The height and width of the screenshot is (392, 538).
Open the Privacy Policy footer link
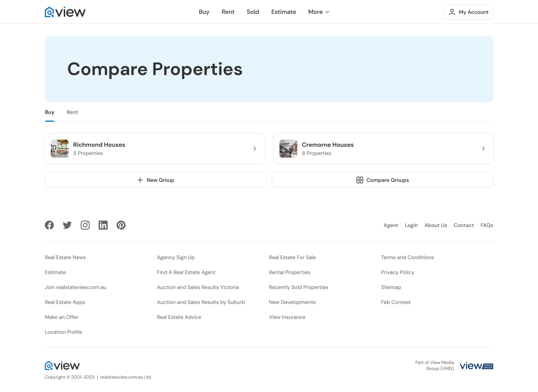pos(397,272)
